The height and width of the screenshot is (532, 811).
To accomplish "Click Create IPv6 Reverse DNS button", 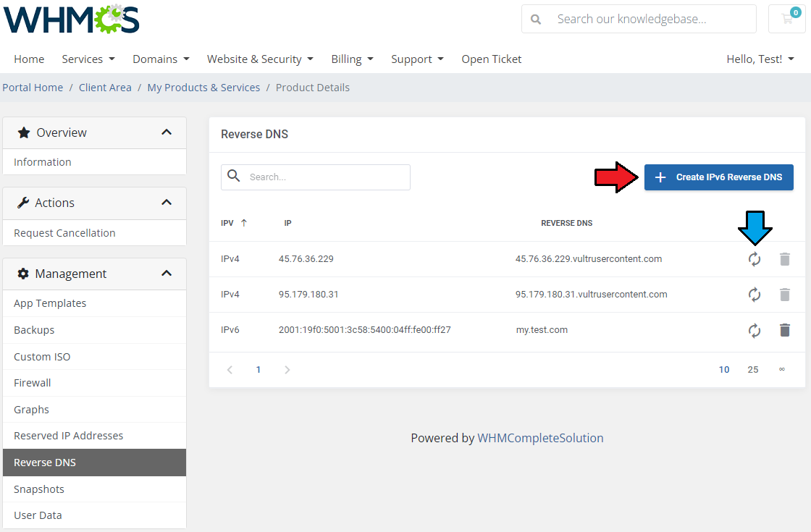I will coord(718,177).
